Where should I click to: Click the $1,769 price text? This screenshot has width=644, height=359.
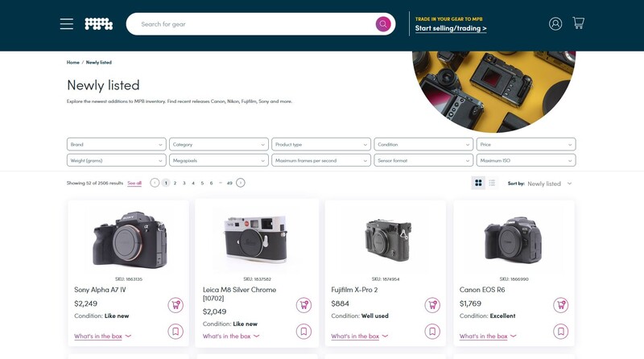click(470, 303)
